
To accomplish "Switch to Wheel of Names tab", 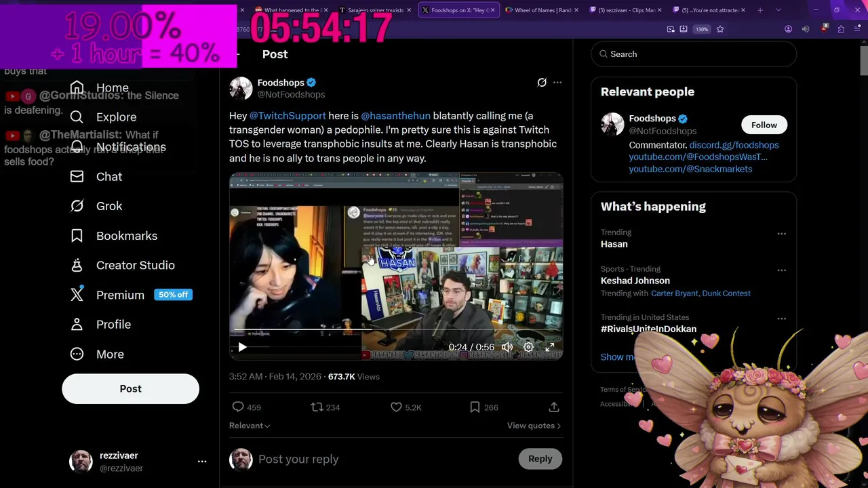I will pyautogui.click(x=540, y=10).
